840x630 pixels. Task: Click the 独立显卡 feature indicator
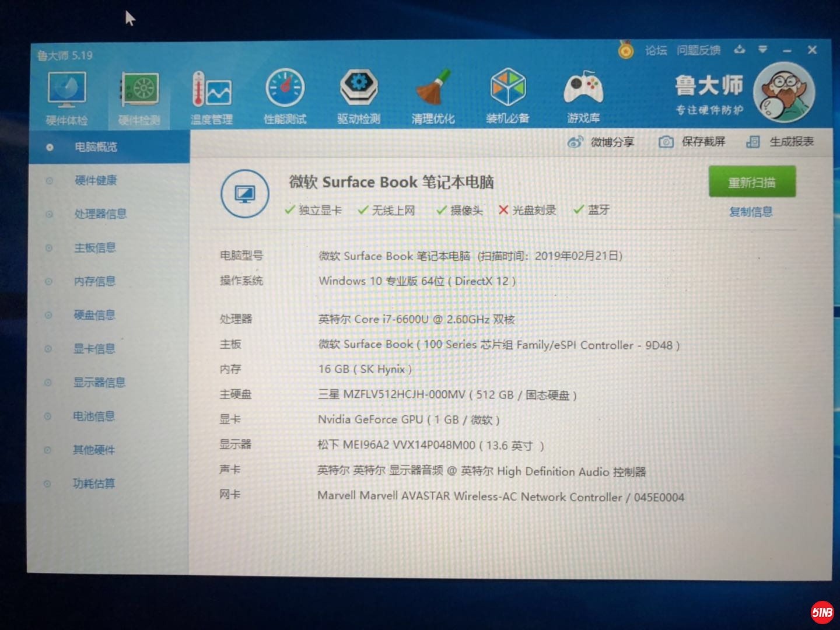pos(313,210)
